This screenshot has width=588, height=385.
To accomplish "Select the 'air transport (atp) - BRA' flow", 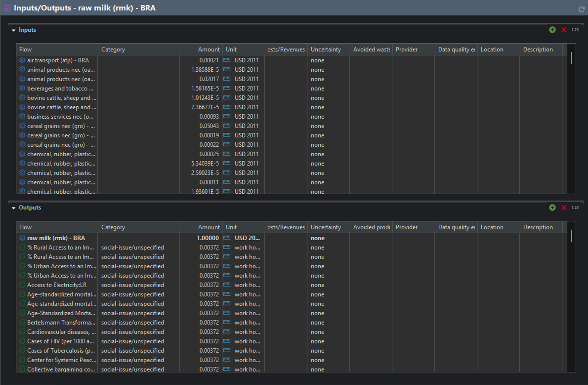I will 58,60.
